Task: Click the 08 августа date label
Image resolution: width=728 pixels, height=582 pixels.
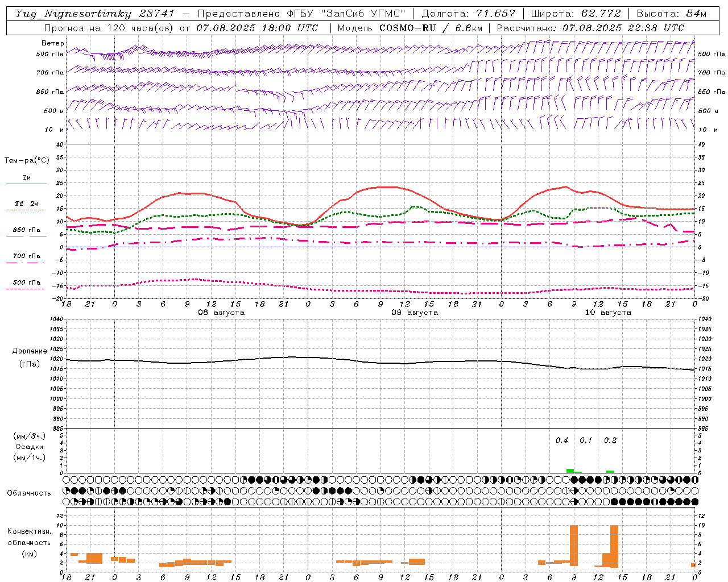Action: click(x=221, y=313)
